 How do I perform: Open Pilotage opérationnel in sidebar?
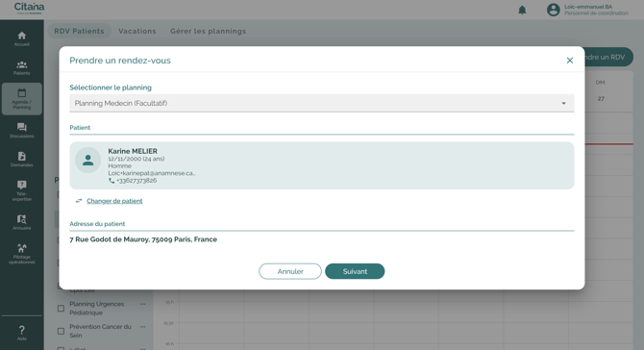tap(22, 254)
